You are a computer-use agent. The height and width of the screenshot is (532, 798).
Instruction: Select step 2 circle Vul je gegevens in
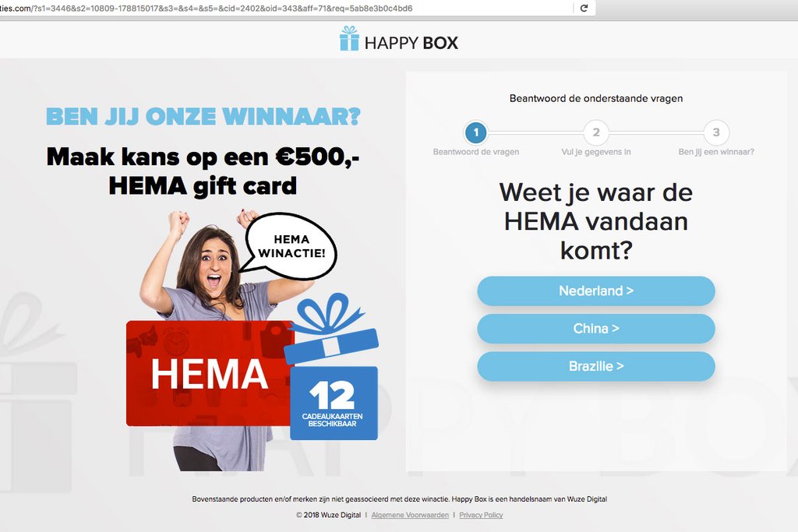click(x=596, y=132)
